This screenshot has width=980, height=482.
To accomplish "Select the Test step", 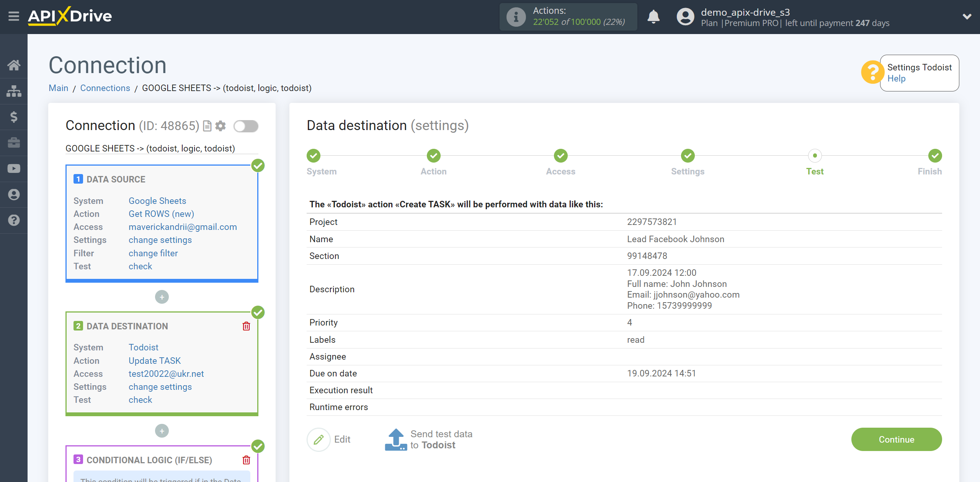I will pyautogui.click(x=815, y=156).
